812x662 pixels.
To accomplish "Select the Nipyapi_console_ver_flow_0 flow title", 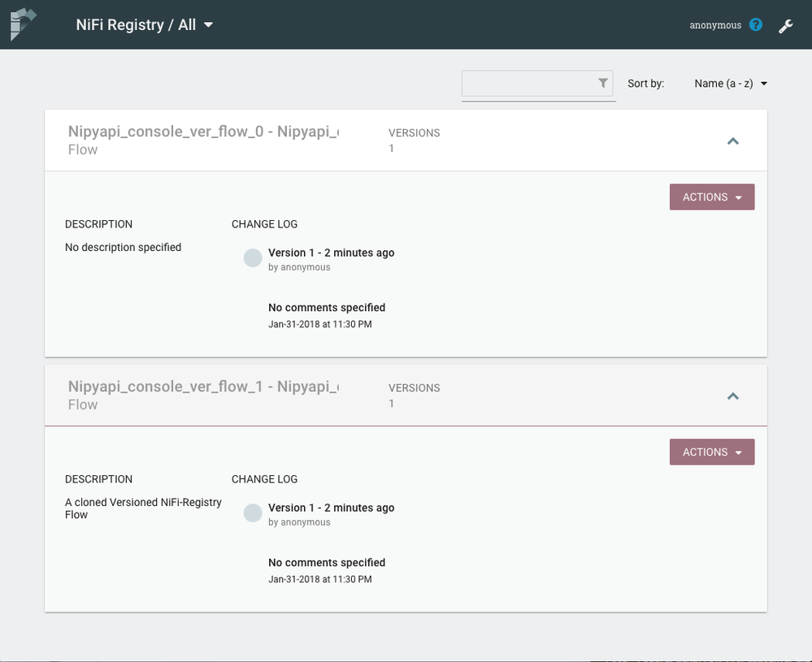I will (203, 132).
